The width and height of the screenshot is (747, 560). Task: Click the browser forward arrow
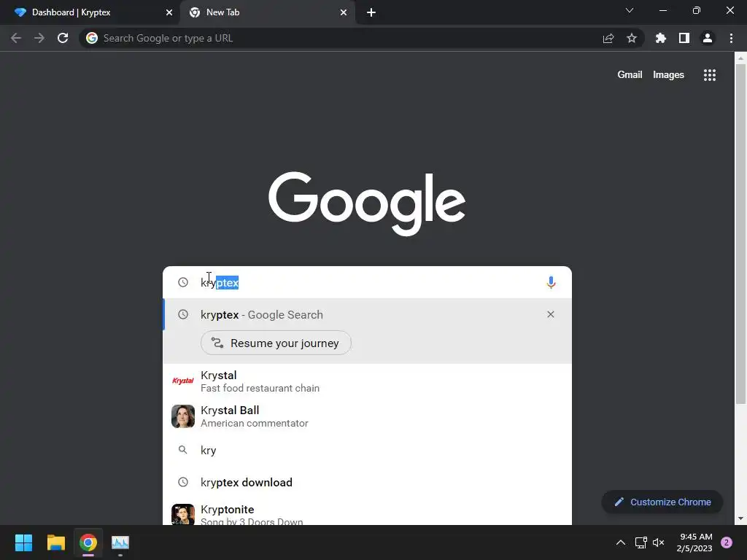tap(39, 38)
